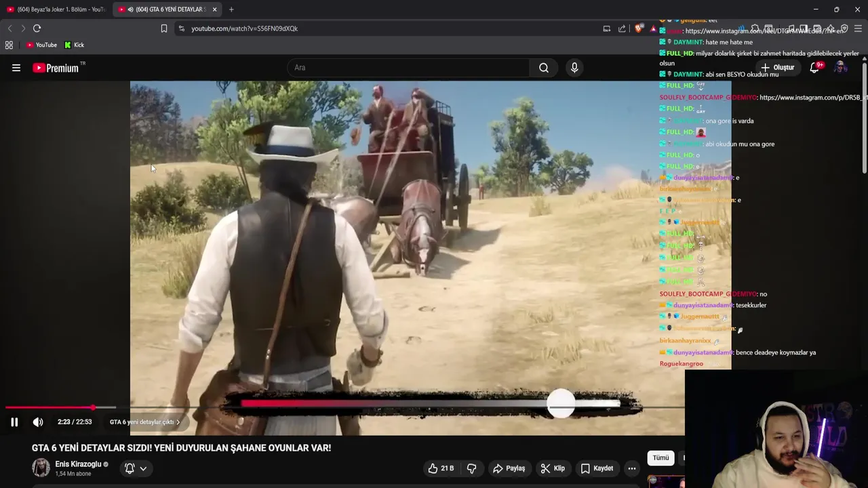Open picture-in-picture icon in address bar
This screenshot has height=488, width=868.
click(607, 28)
